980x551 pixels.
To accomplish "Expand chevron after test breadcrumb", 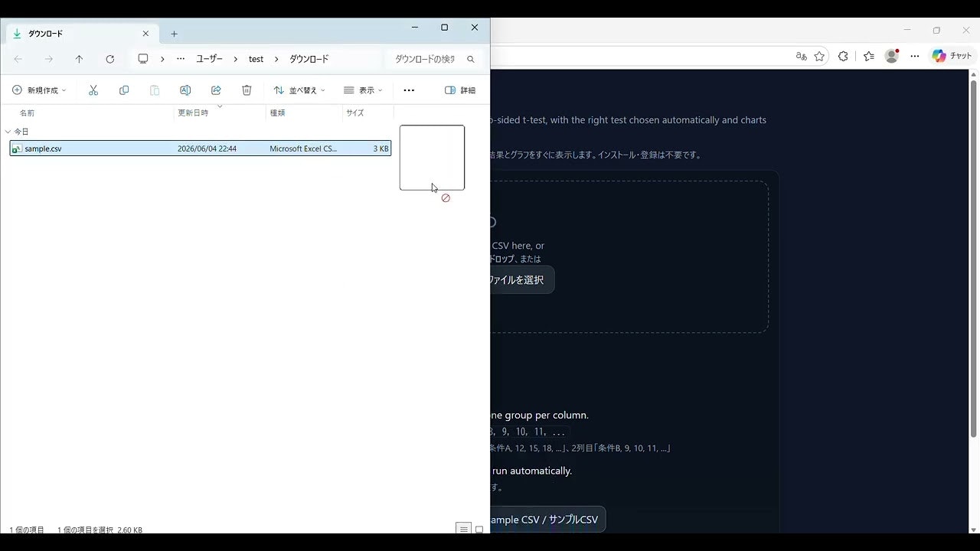I will coord(276,59).
